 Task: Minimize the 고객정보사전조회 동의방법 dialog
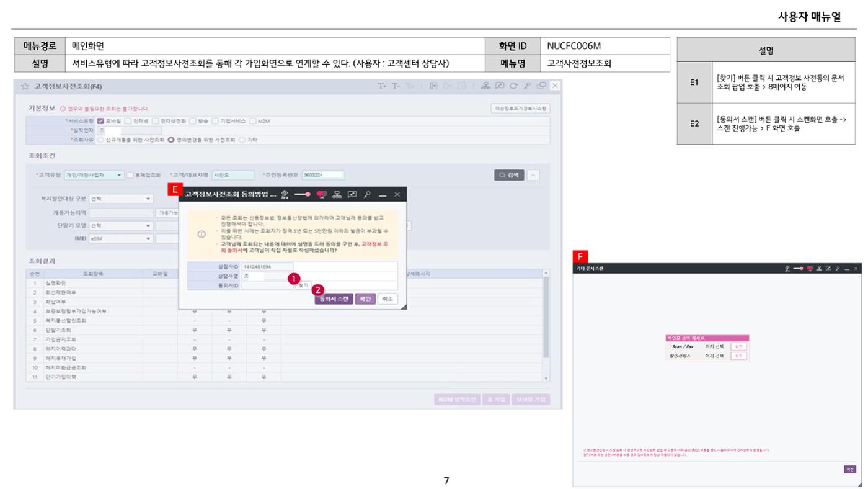pyautogui.click(x=383, y=195)
